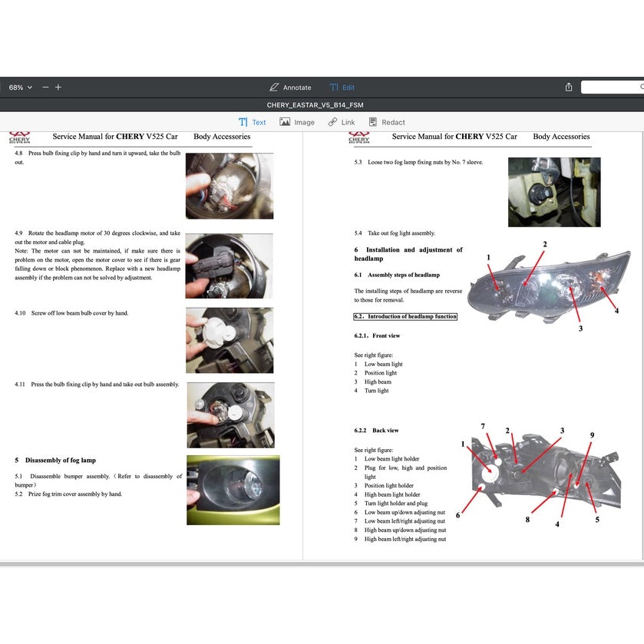Click the fog lamp nuts photo for step 5.3
This screenshot has height=644, width=644.
[554, 192]
